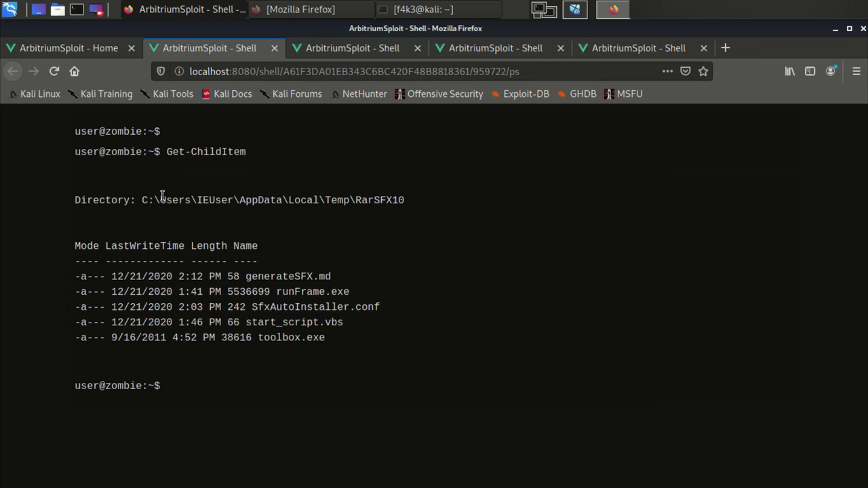Open a new browser tab
Viewport: 868px width, 488px height.
725,47
